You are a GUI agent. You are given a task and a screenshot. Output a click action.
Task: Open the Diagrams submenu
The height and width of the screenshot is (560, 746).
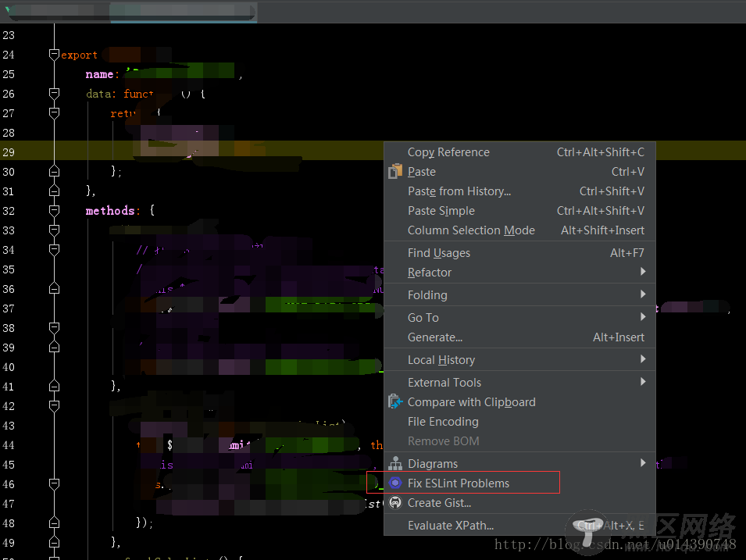(x=519, y=463)
